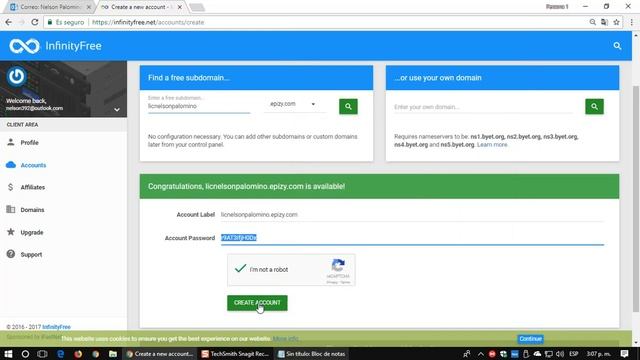This screenshot has height=360, width=640.
Task: Open Action Center notification icon
Action: pos(624,354)
